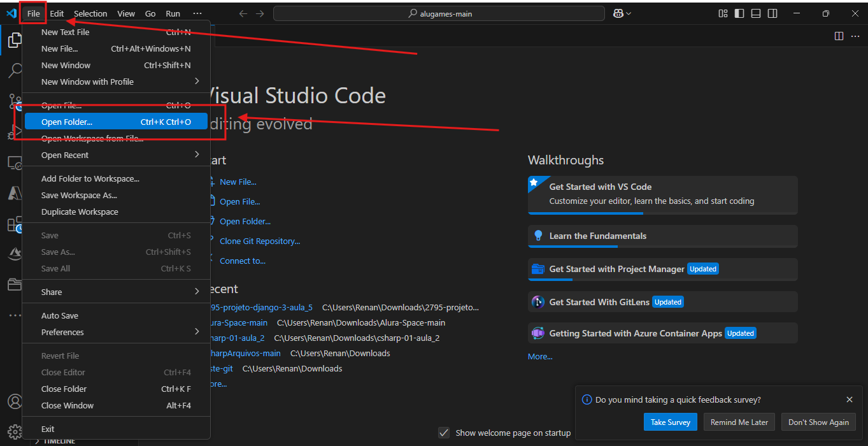Click the info icon in survey notification
The height and width of the screenshot is (446, 868).
587,400
